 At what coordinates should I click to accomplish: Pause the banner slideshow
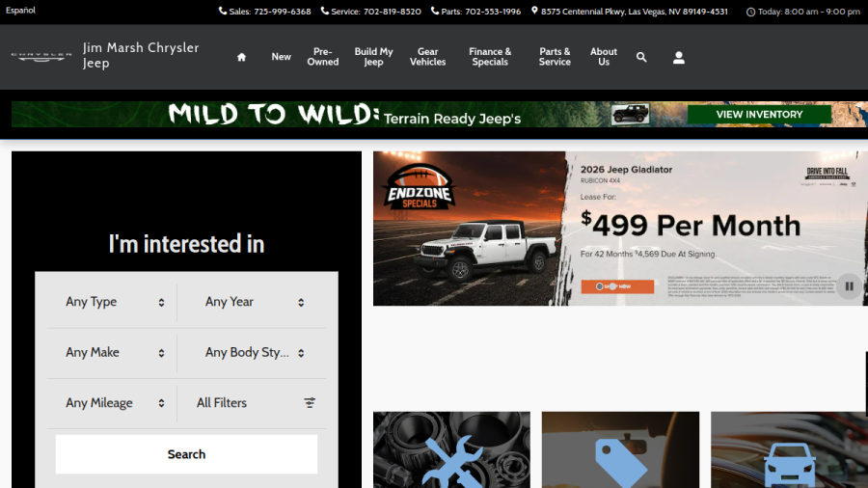pos(849,286)
